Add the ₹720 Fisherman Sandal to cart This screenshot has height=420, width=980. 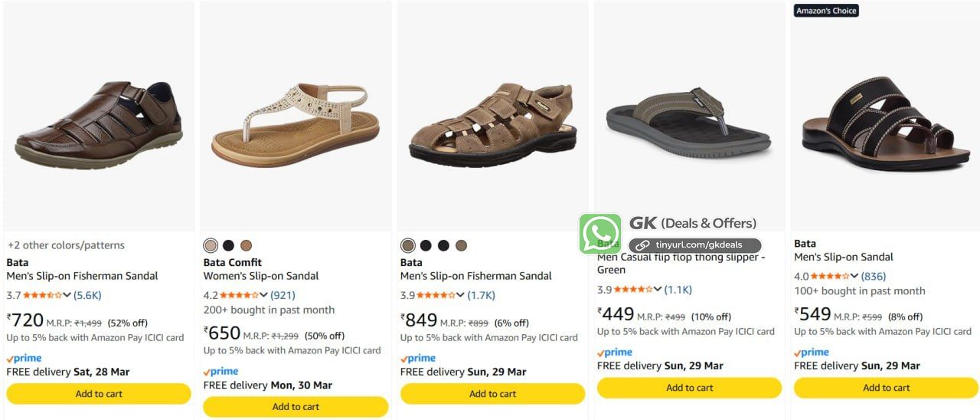(x=99, y=394)
